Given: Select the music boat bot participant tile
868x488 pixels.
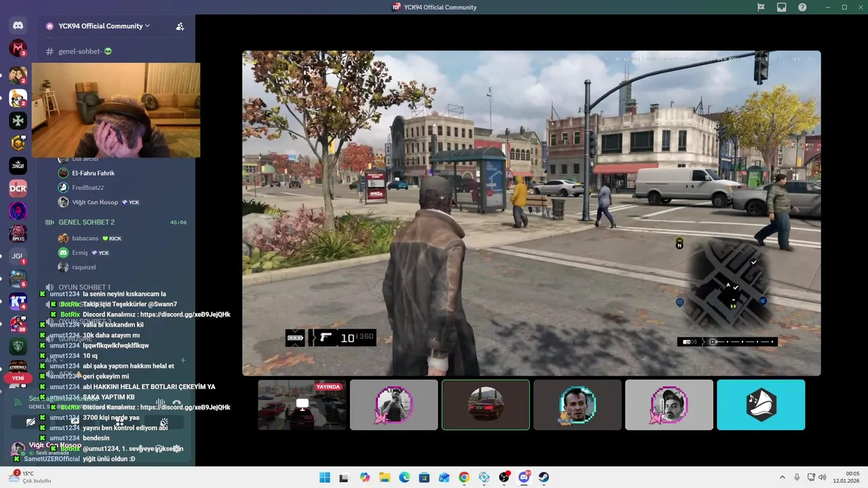Looking at the screenshot, I should pyautogui.click(x=761, y=405).
